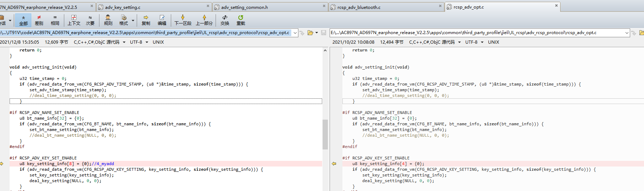Expand the 格式 dropdown arrow
The height and width of the screenshot is (191, 644).
coord(133,21)
